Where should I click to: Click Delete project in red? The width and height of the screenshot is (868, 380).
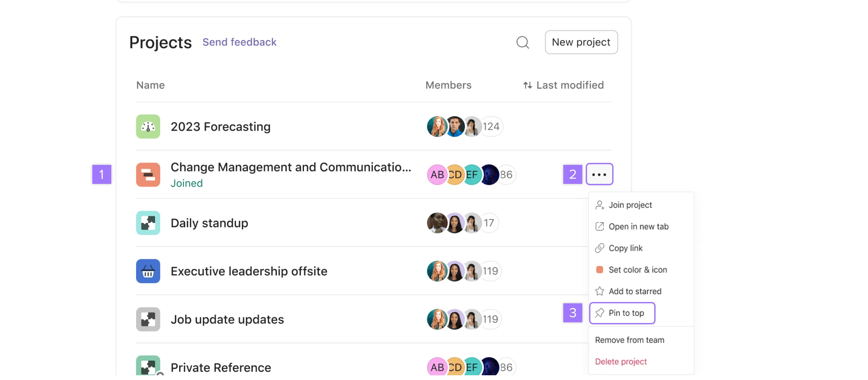coord(621,361)
